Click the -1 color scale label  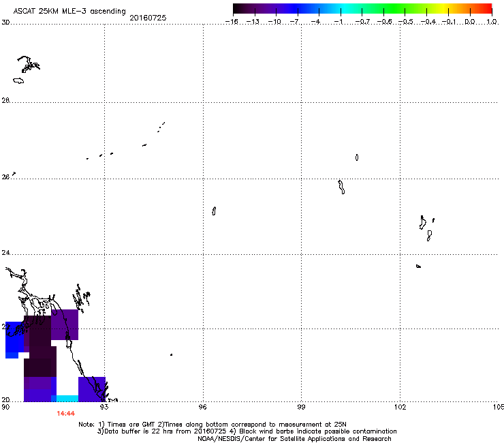338,22
